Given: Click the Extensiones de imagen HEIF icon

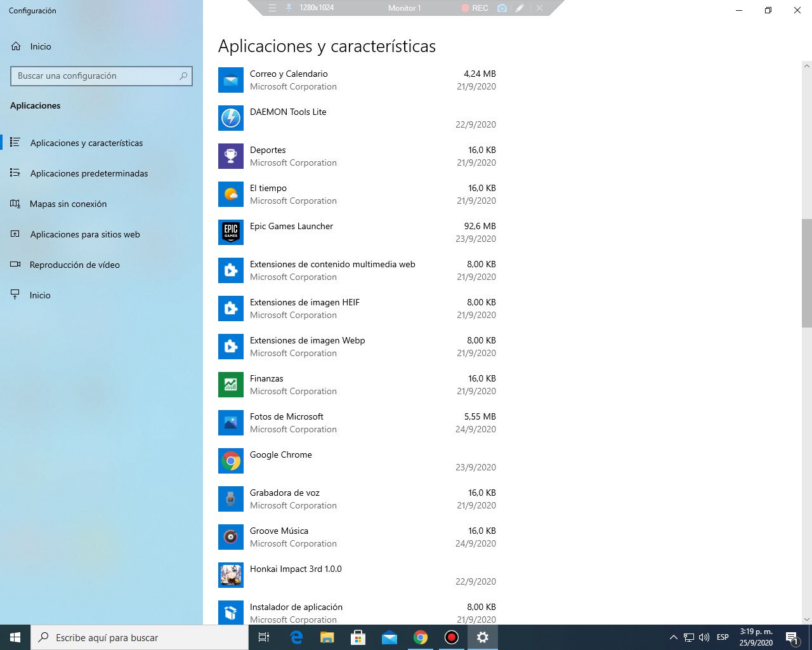Looking at the screenshot, I should tap(231, 308).
